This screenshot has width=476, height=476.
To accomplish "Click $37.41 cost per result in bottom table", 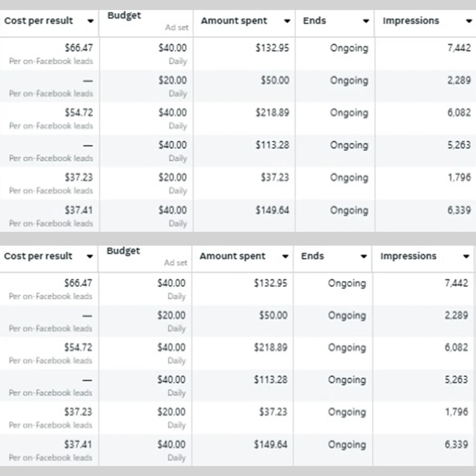I will point(78,445).
